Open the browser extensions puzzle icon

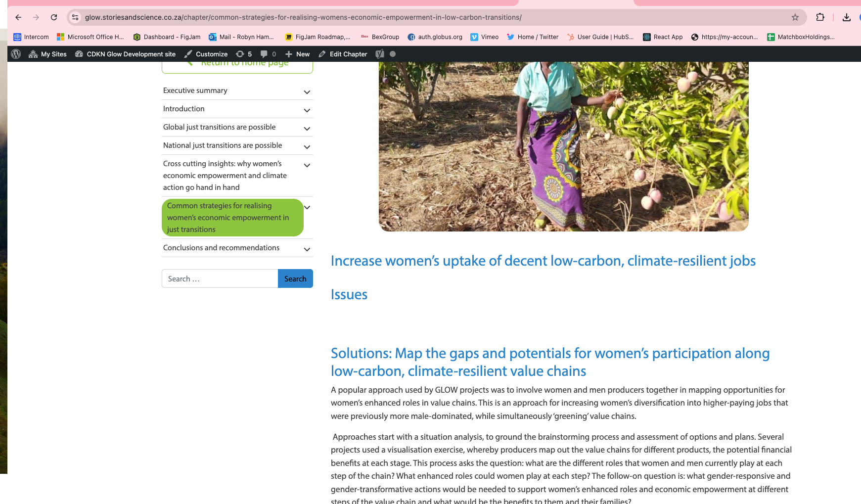[x=820, y=17]
